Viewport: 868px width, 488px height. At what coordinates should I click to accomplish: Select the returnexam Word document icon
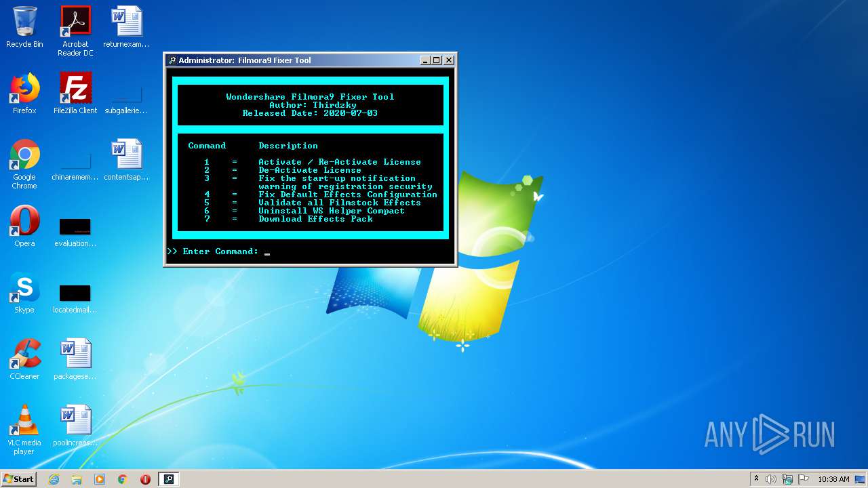pyautogui.click(x=126, y=27)
